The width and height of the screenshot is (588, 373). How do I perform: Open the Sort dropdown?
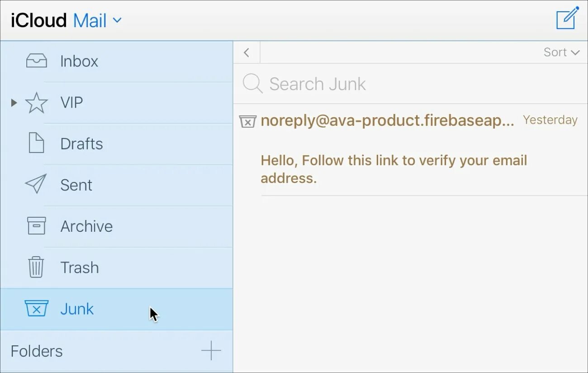coord(561,52)
